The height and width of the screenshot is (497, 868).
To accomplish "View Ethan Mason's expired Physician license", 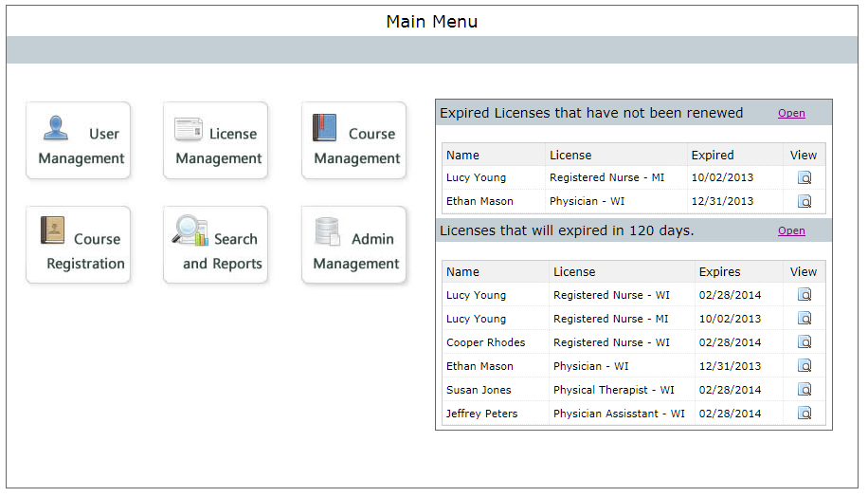I will pyautogui.click(x=804, y=201).
